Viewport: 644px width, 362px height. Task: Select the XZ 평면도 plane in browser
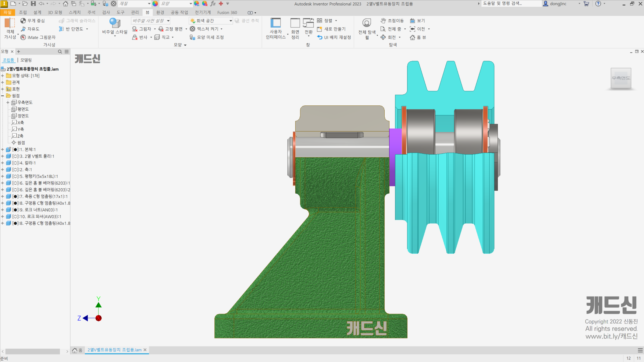(x=20, y=109)
